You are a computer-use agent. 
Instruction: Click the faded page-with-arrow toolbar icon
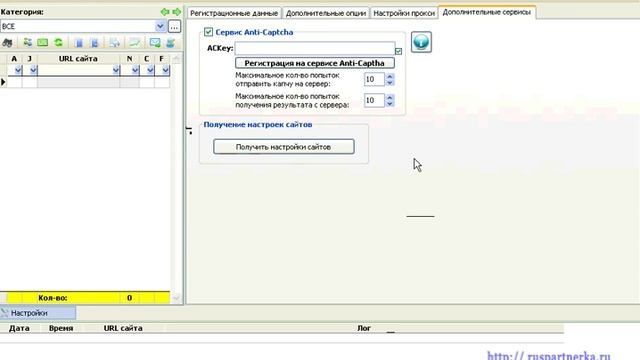tap(114, 43)
